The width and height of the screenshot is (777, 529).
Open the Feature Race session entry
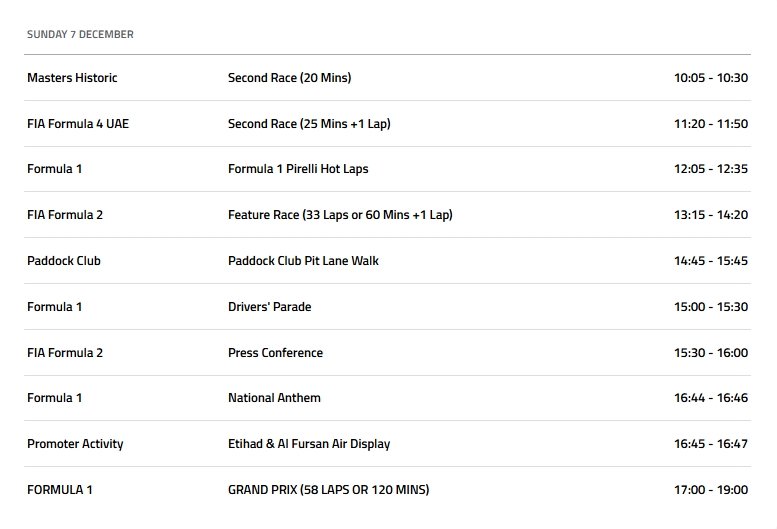point(340,215)
